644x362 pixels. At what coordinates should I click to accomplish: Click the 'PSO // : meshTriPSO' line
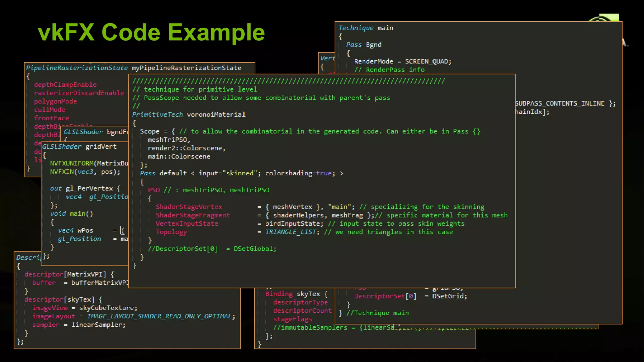(208, 190)
